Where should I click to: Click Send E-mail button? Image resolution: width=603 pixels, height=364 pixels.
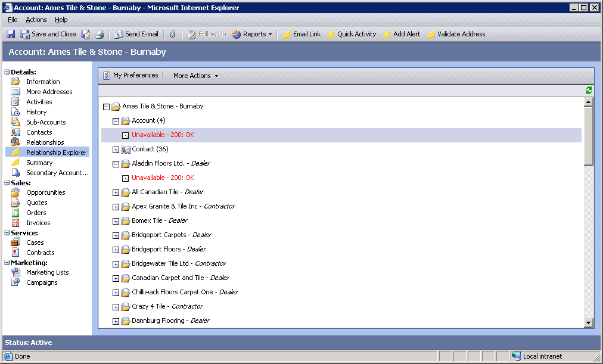click(136, 34)
